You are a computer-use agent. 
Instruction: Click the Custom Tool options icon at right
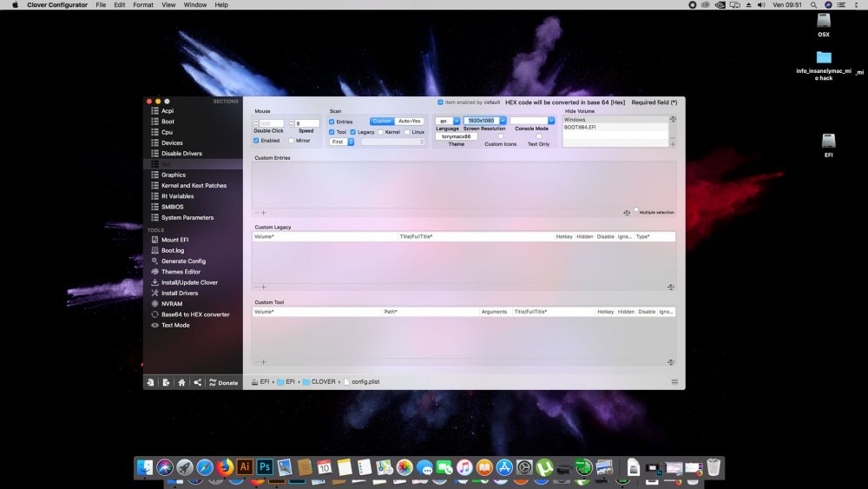(x=670, y=362)
